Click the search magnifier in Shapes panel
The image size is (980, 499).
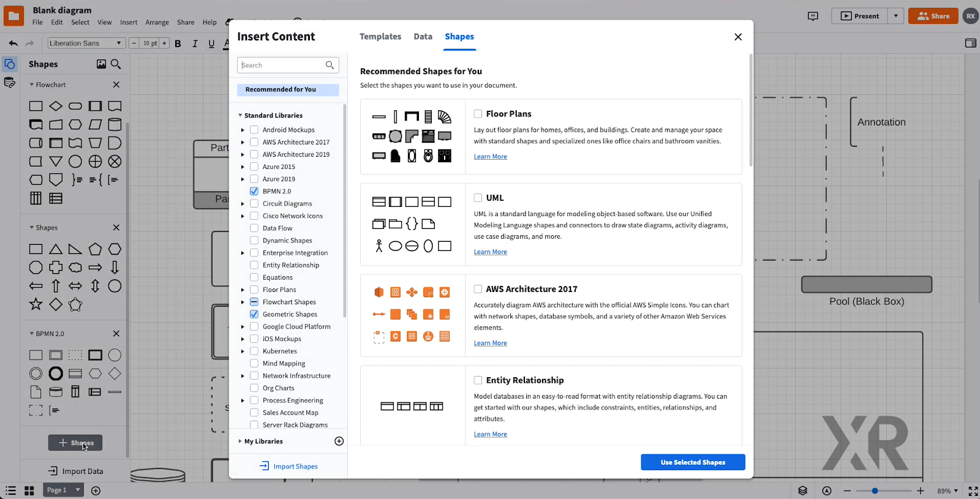pyautogui.click(x=116, y=64)
